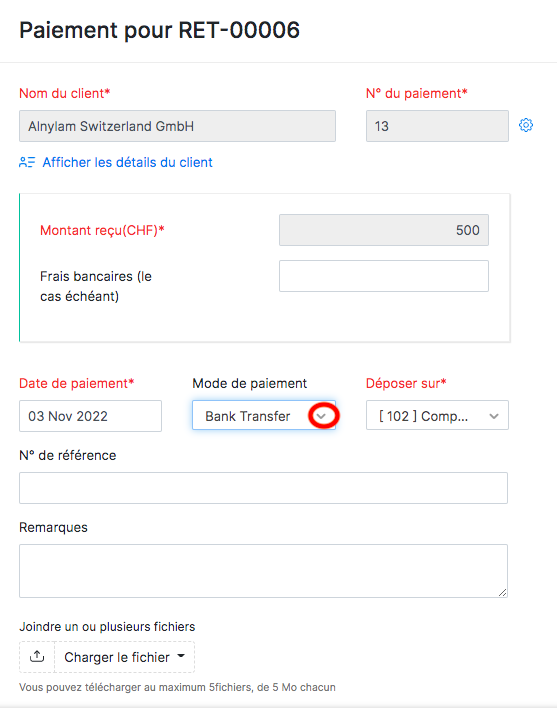
Task: Click the N° du paiement field
Action: [437, 126]
